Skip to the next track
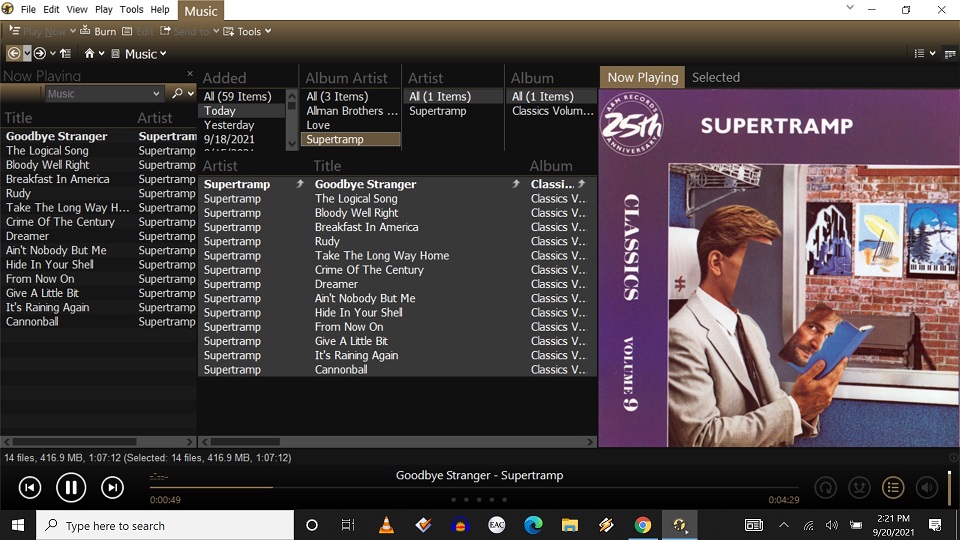The image size is (960, 540). 112,487
